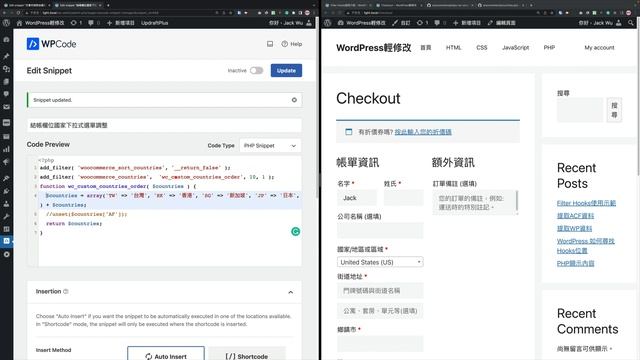Image resolution: width=640 pixels, height=360 pixels.
Task: Open My account nav item
Action: (599, 48)
